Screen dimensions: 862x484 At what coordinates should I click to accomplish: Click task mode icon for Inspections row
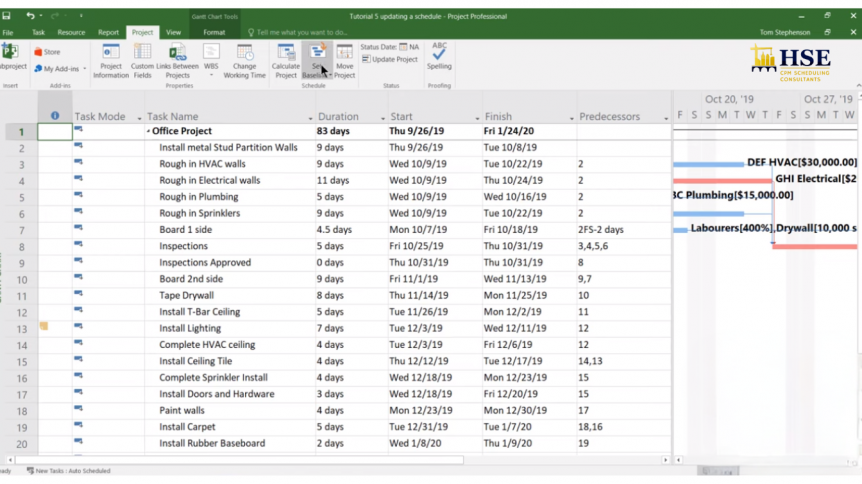79,244
